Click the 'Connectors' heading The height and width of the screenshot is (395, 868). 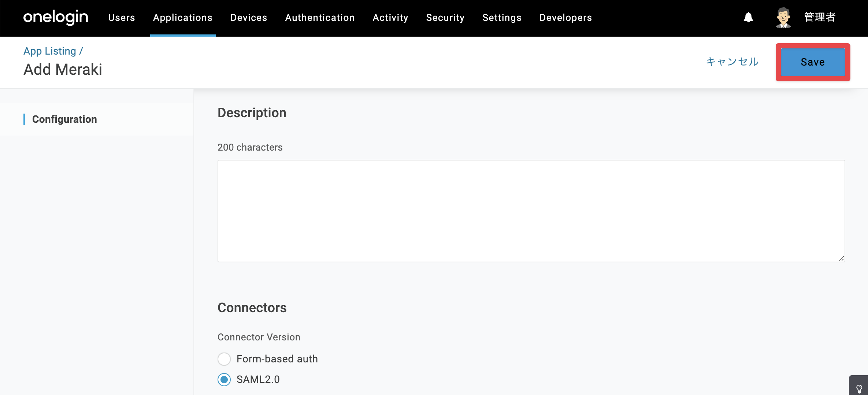pyautogui.click(x=252, y=307)
